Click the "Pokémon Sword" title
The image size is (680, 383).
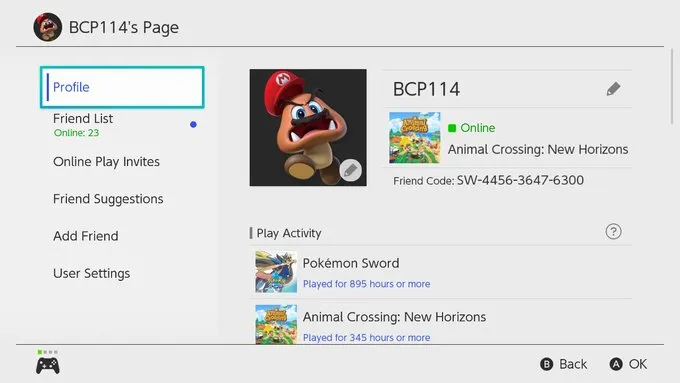click(x=351, y=263)
